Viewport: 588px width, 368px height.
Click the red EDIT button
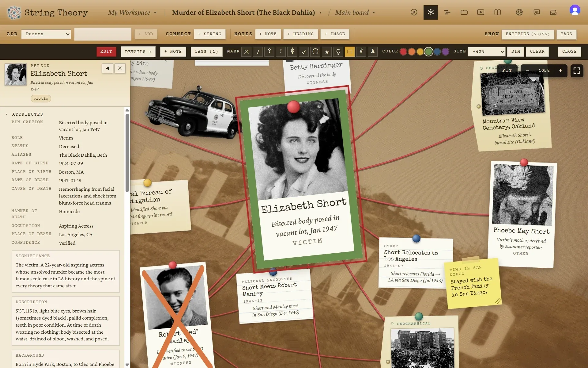tap(106, 52)
